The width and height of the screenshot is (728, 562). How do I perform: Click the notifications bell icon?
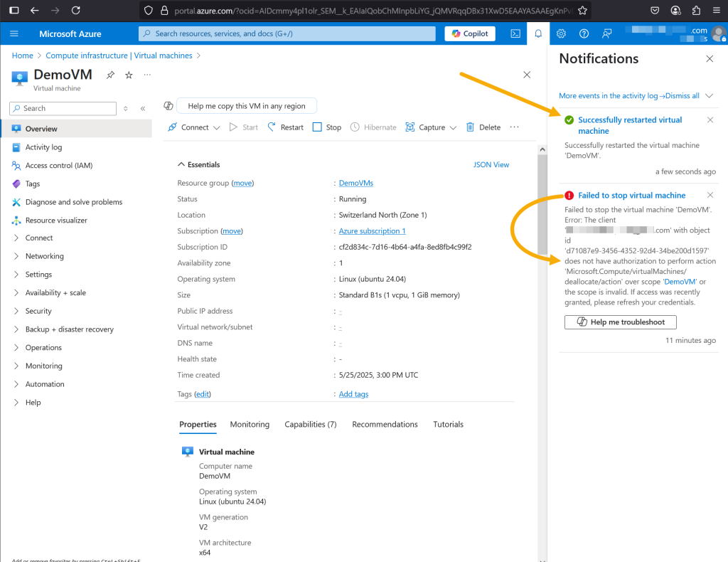538,33
